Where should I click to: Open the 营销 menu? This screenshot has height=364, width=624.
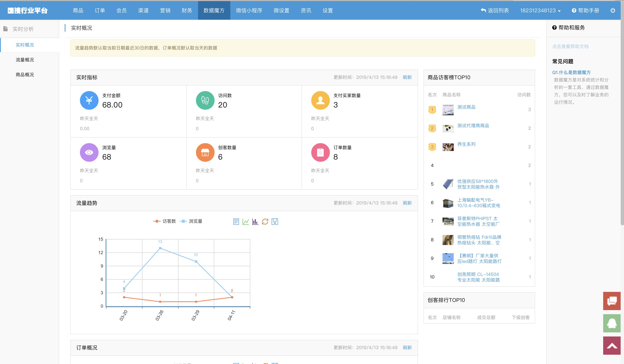pos(165,10)
